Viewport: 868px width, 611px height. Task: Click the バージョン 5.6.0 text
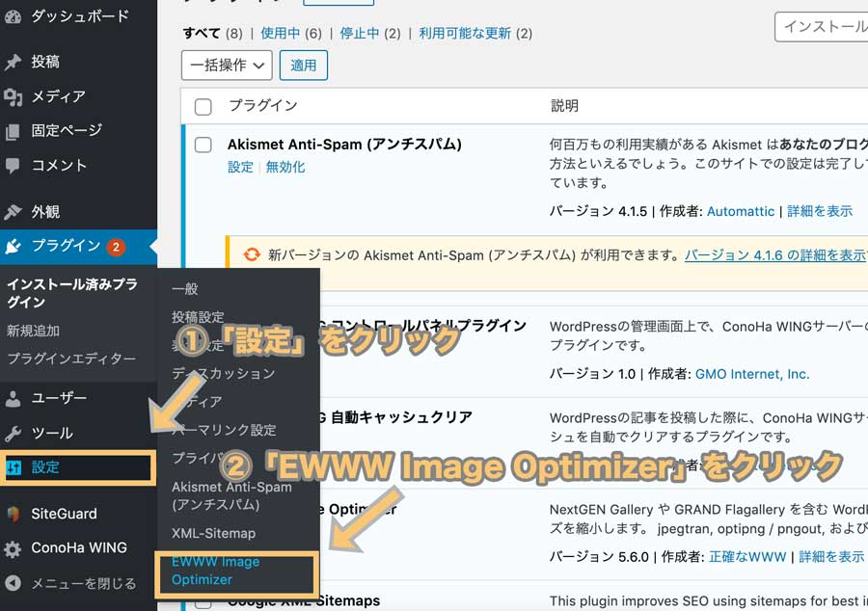599,556
